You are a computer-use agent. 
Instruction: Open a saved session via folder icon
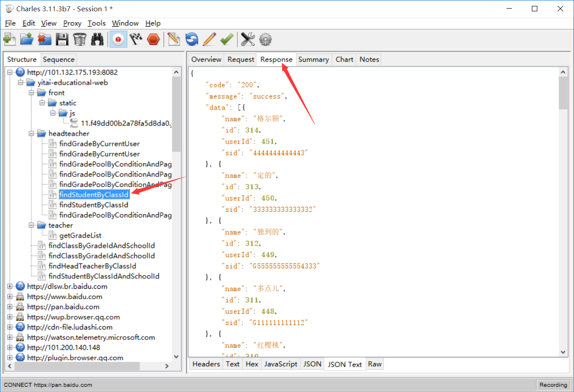coord(27,39)
